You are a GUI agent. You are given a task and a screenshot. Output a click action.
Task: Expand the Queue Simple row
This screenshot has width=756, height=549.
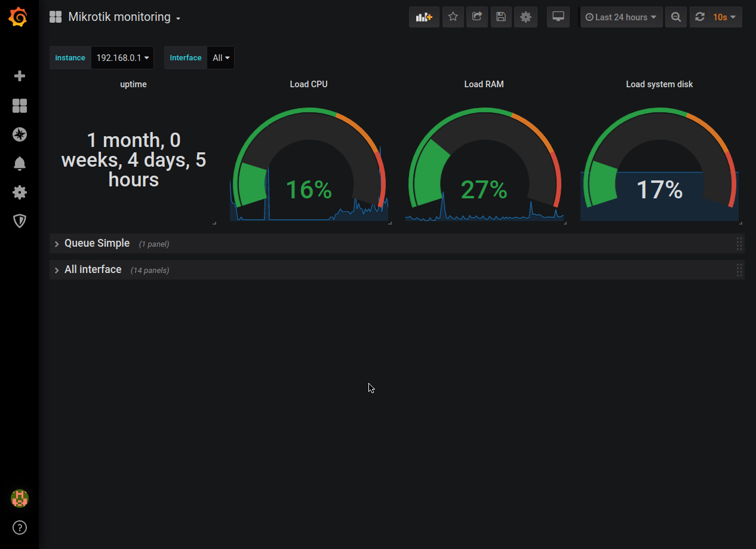click(x=97, y=243)
